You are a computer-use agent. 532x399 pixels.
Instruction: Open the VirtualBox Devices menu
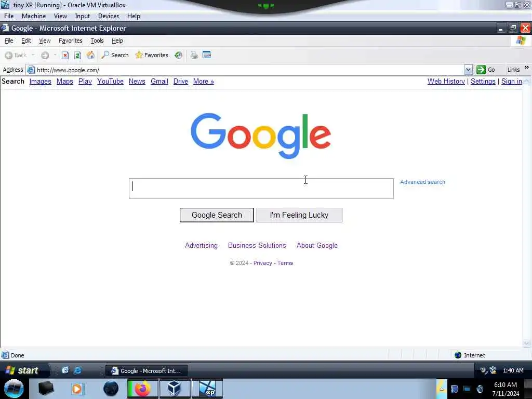(109, 16)
